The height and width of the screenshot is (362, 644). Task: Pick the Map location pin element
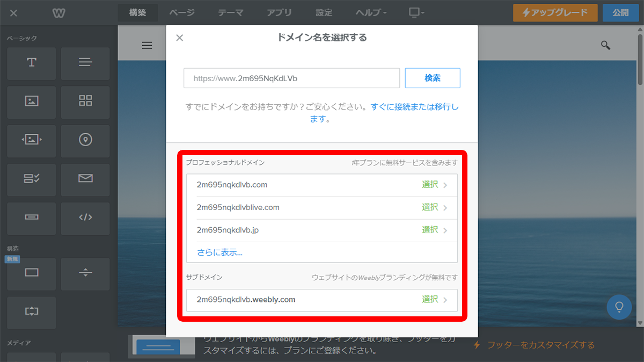click(85, 140)
